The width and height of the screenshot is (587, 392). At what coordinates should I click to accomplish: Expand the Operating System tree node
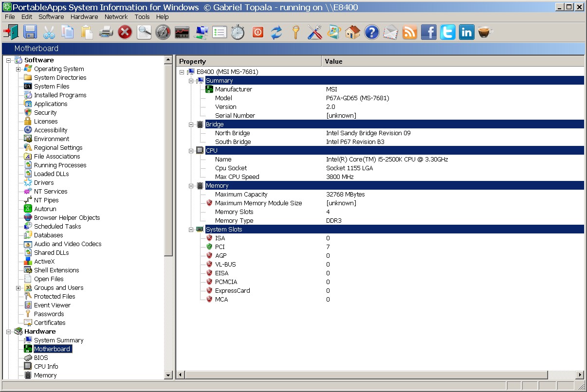(18, 69)
